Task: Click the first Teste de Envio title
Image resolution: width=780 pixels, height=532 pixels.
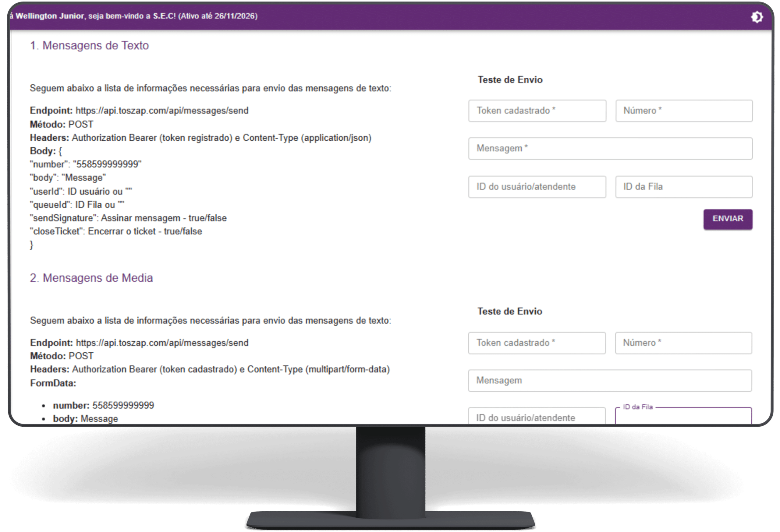Action: [x=510, y=80]
